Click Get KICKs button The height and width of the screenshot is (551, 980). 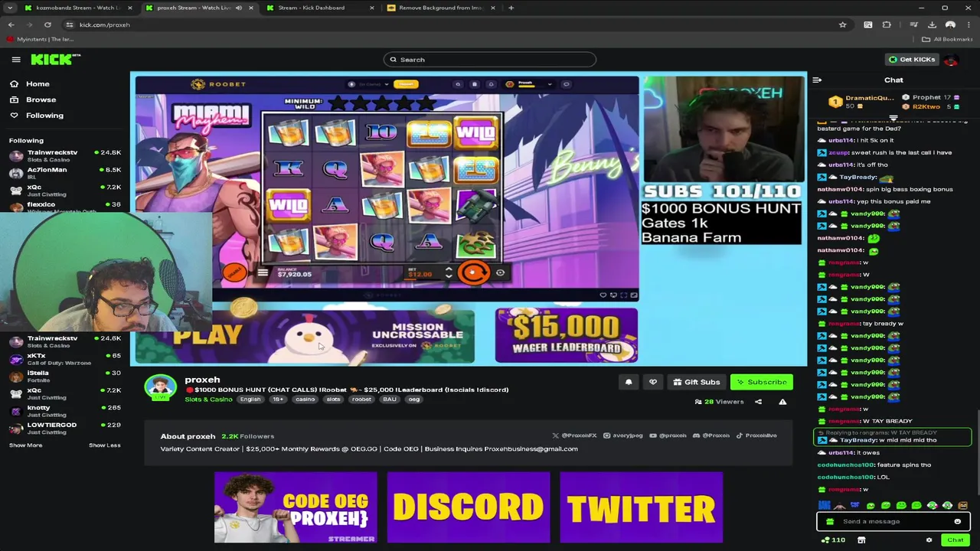tap(911, 60)
